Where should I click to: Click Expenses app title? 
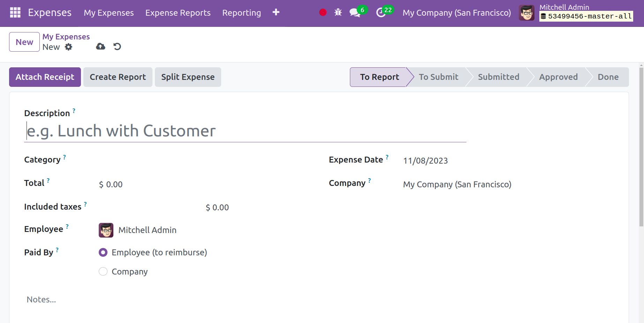(x=50, y=13)
